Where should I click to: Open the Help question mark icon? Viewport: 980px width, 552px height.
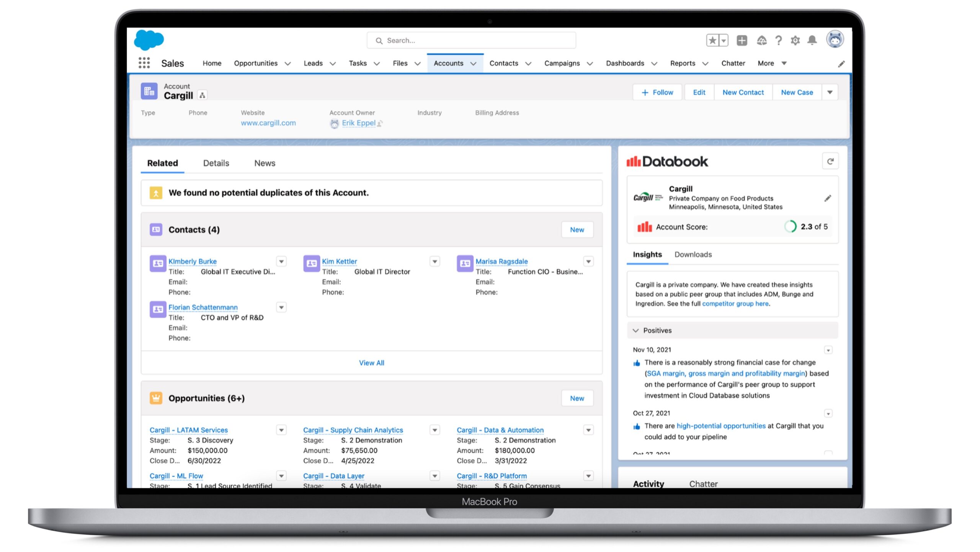(778, 40)
